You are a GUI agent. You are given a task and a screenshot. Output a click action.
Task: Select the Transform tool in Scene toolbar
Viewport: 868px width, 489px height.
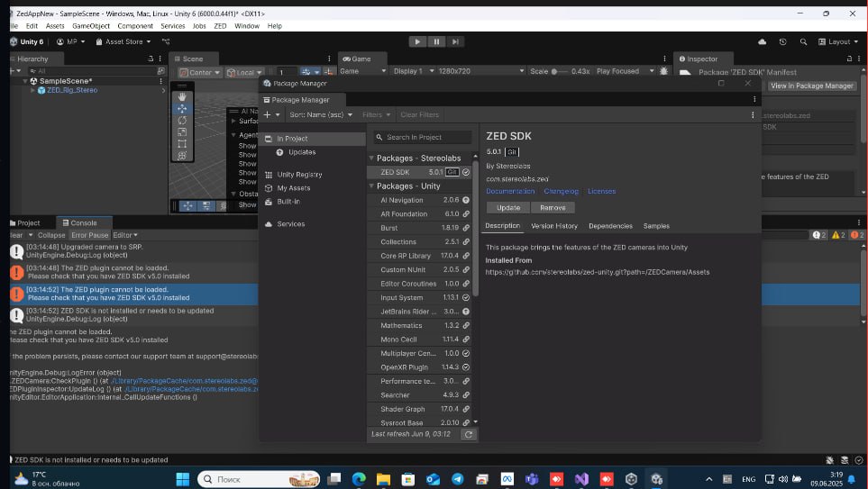pyautogui.click(x=182, y=156)
